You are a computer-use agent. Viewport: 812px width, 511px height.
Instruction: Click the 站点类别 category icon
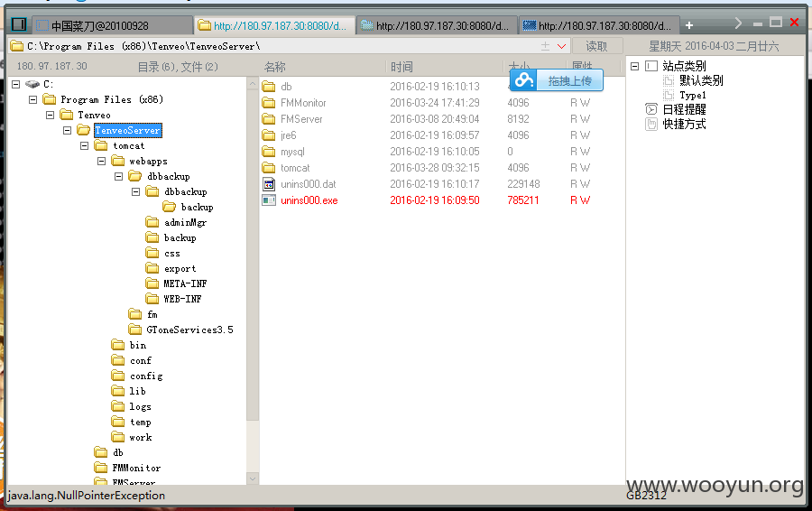[x=651, y=66]
